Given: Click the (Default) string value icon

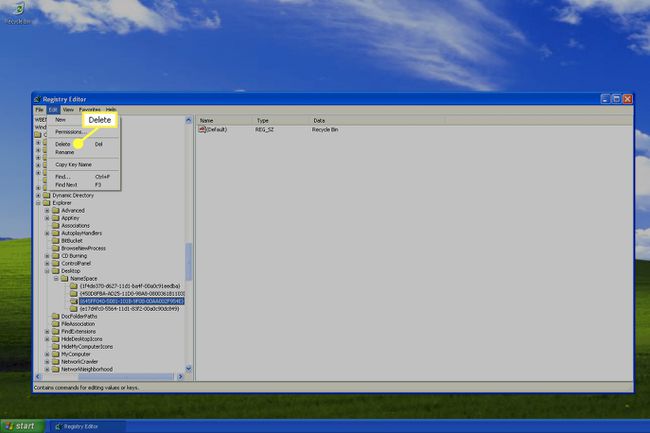Looking at the screenshot, I should pyautogui.click(x=202, y=130).
